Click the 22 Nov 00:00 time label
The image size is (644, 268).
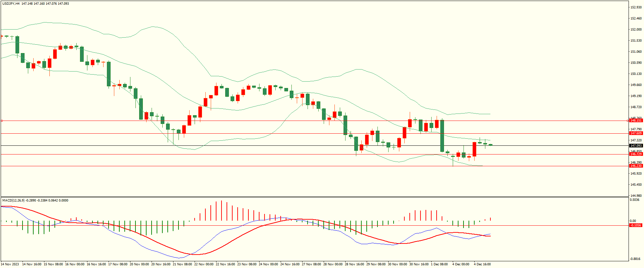[204, 264]
